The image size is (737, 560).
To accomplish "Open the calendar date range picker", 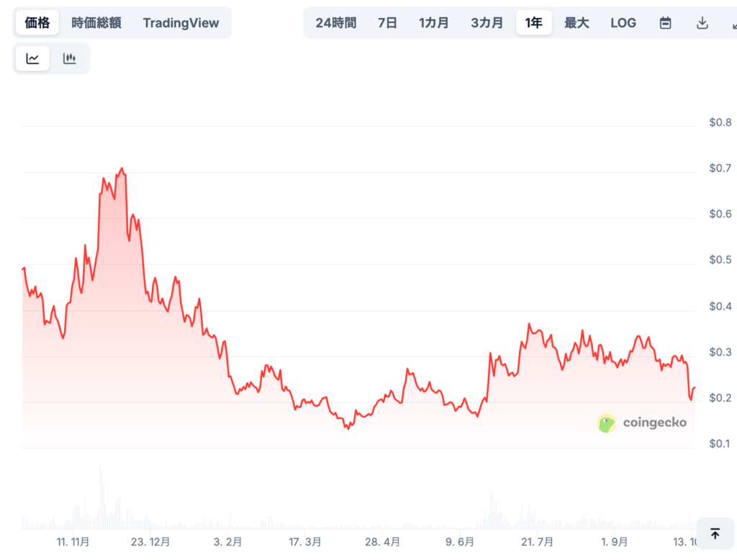I will [666, 23].
